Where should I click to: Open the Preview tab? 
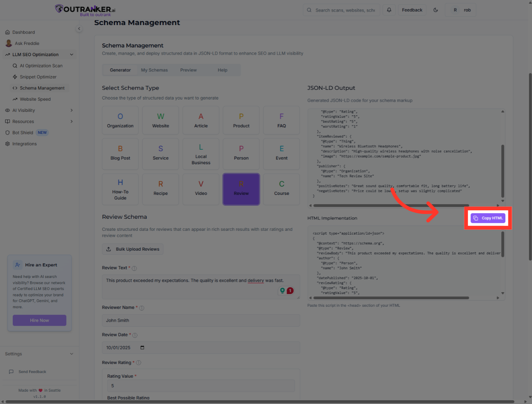tap(188, 70)
